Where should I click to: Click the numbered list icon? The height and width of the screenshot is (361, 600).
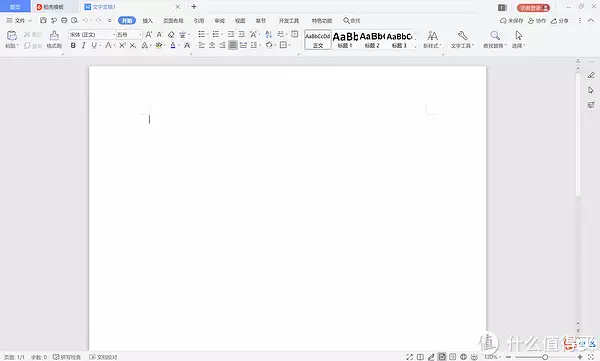point(216,34)
